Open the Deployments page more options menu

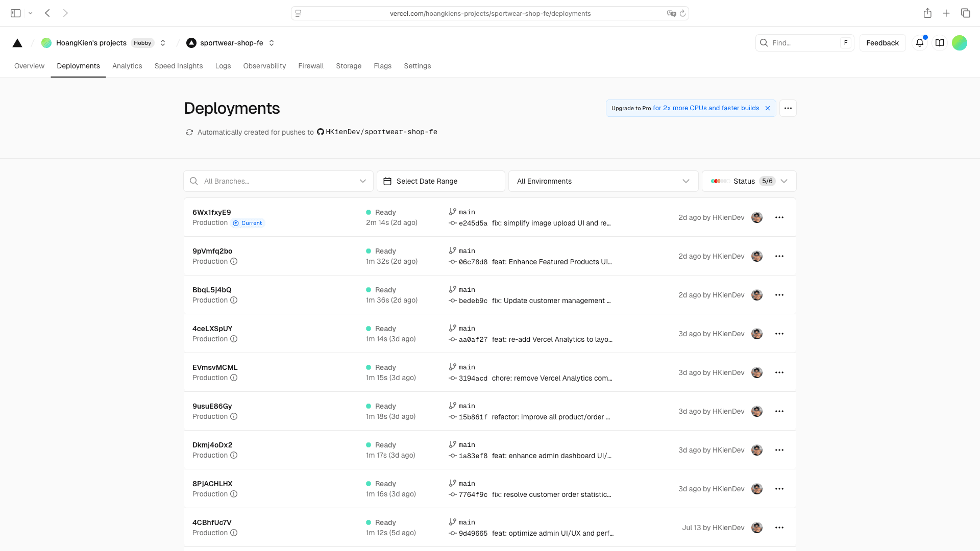[788, 108]
